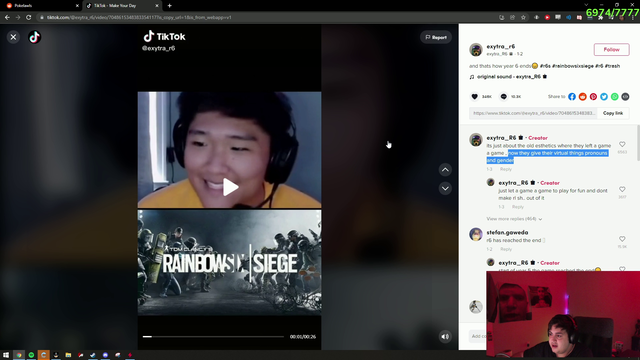The height and width of the screenshot is (360, 640).
Task: Open the #r6s hashtag
Action: tap(545, 66)
